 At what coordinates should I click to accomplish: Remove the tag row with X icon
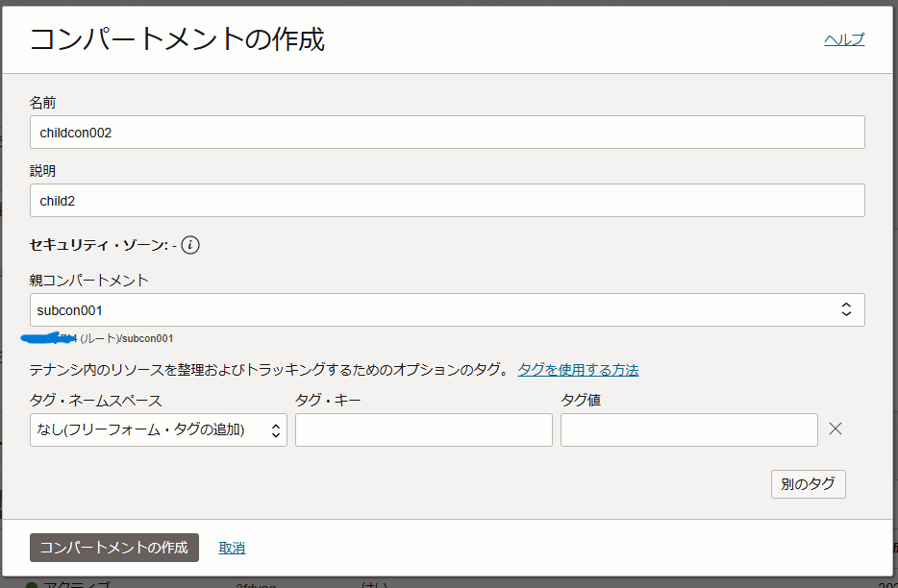pyautogui.click(x=835, y=429)
